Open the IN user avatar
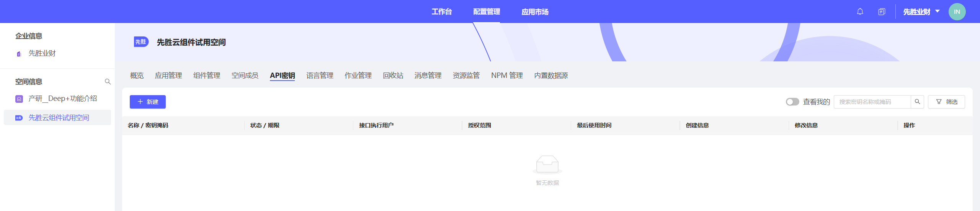 pyautogui.click(x=957, y=12)
